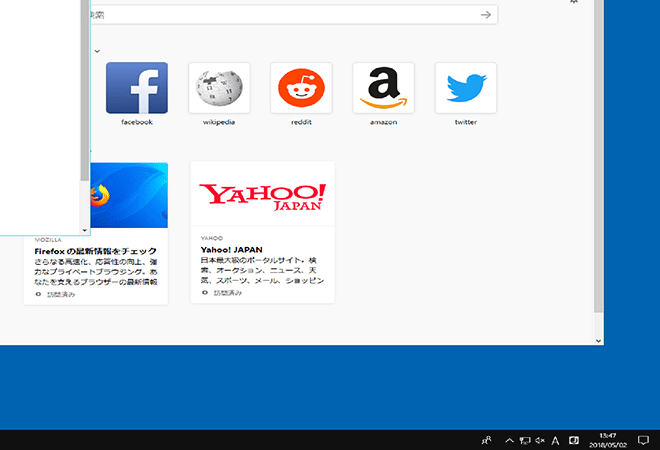Open the wikipedia globe tile
This screenshot has width=660, height=450.
219,88
